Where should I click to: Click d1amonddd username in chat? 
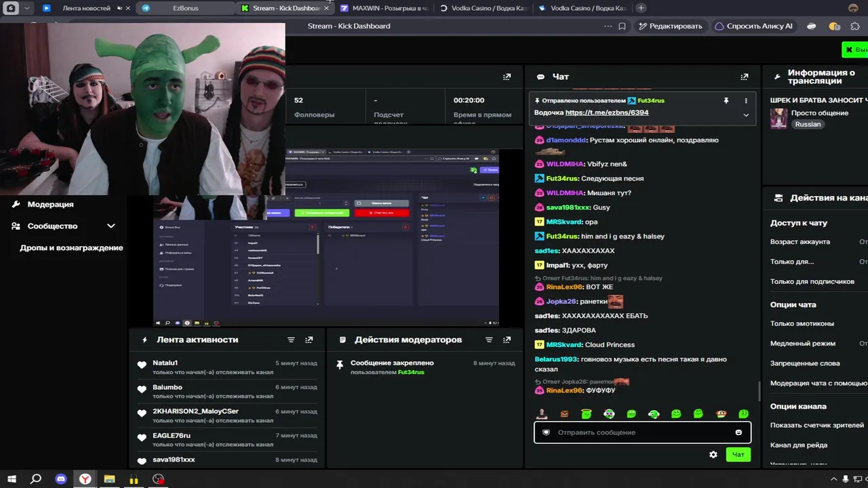coord(566,140)
